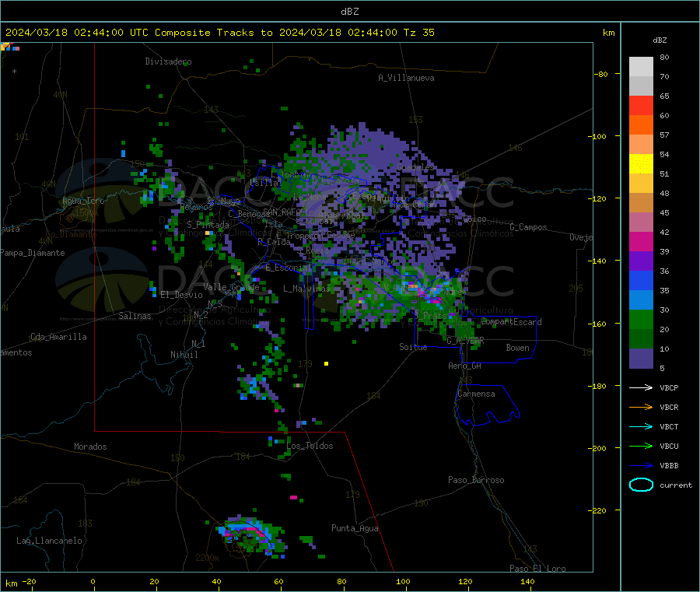The width and height of the screenshot is (700, 592).
Task: Click the Lag.Llancanelo place label
Action: (49, 541)
